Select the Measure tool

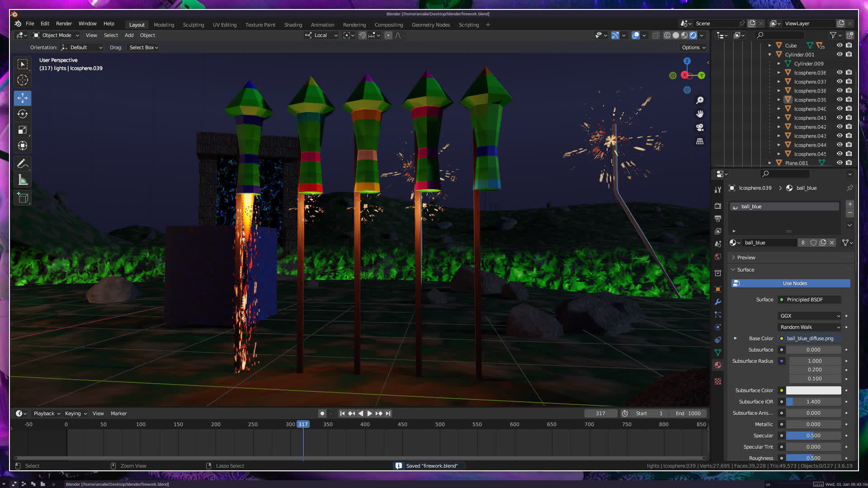[x=23, y=180]
